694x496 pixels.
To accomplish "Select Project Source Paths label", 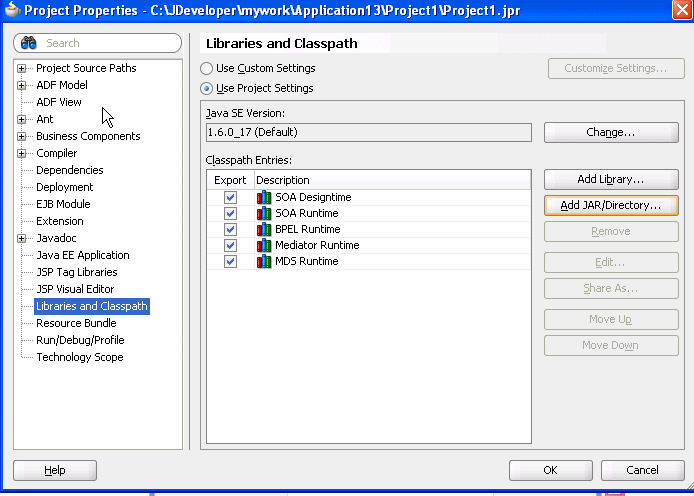I will 86,68.
